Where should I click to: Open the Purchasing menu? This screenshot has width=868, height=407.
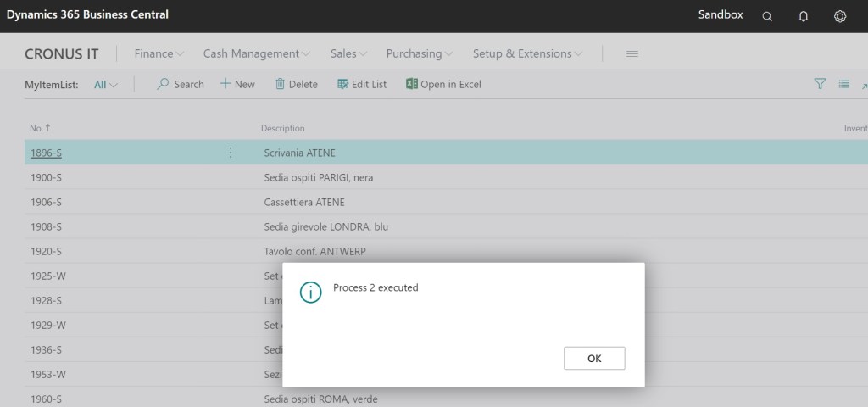[419, 53]
